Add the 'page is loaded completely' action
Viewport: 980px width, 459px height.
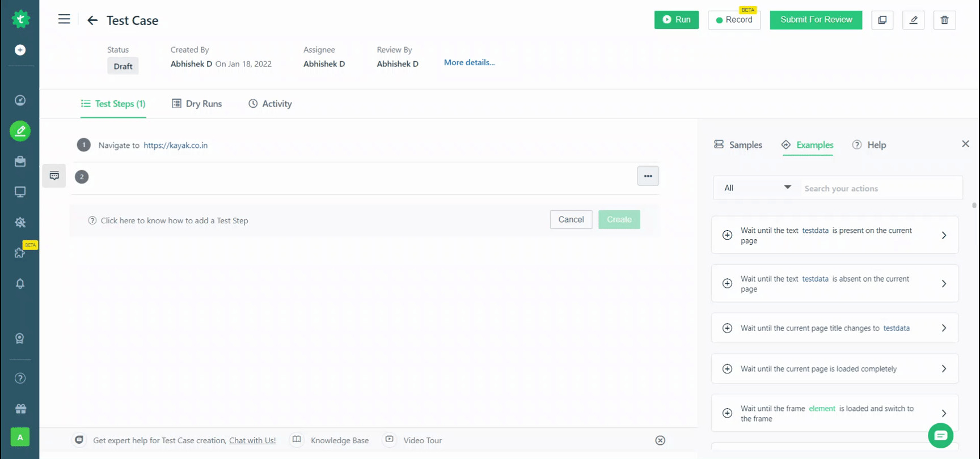[727, 369]
